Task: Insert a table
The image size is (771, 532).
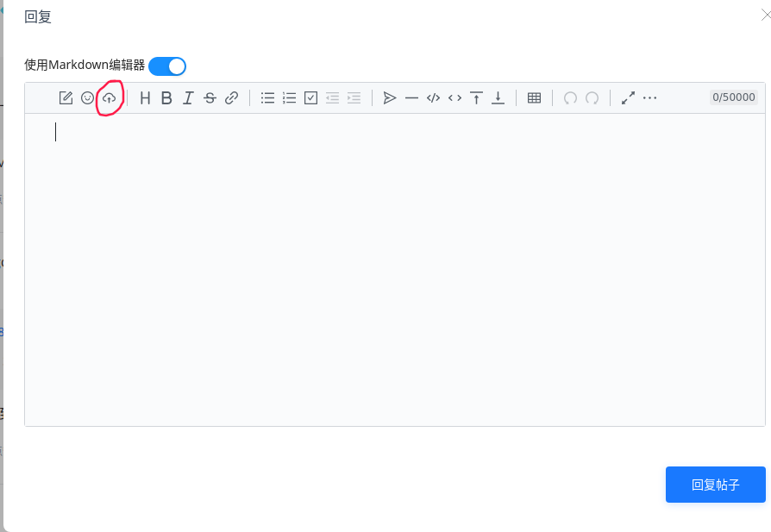Action: (x=534, y=97)
